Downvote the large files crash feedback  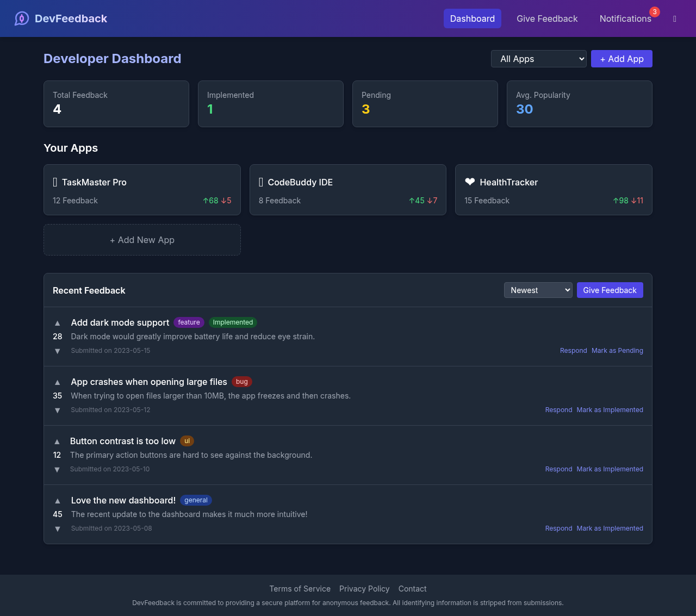point(57,410)
